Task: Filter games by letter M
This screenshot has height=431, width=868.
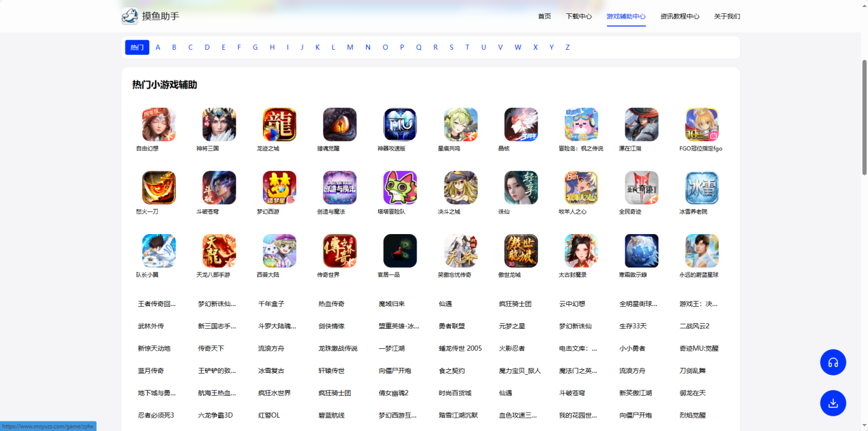Action: pyautogui.click(x=350, y=47)
